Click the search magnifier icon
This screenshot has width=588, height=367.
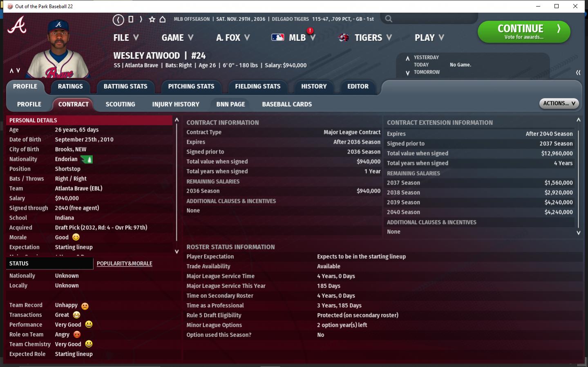(389, 19)
